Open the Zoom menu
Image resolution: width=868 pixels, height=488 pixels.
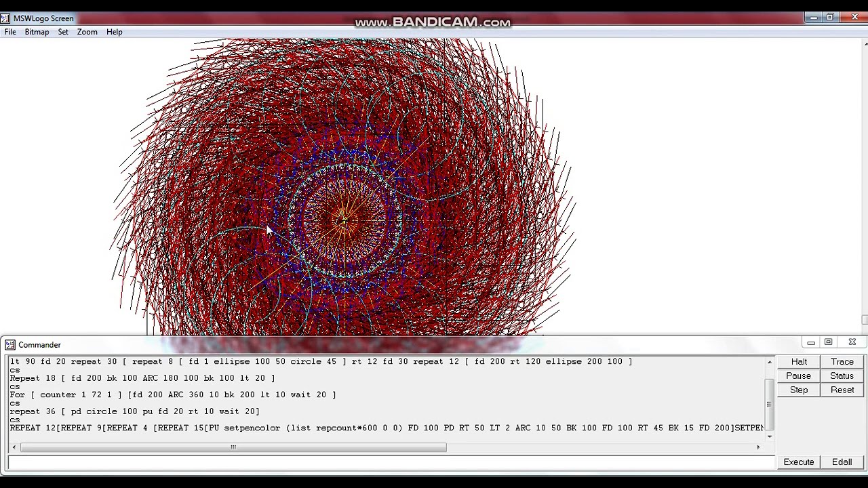point(87,32)
